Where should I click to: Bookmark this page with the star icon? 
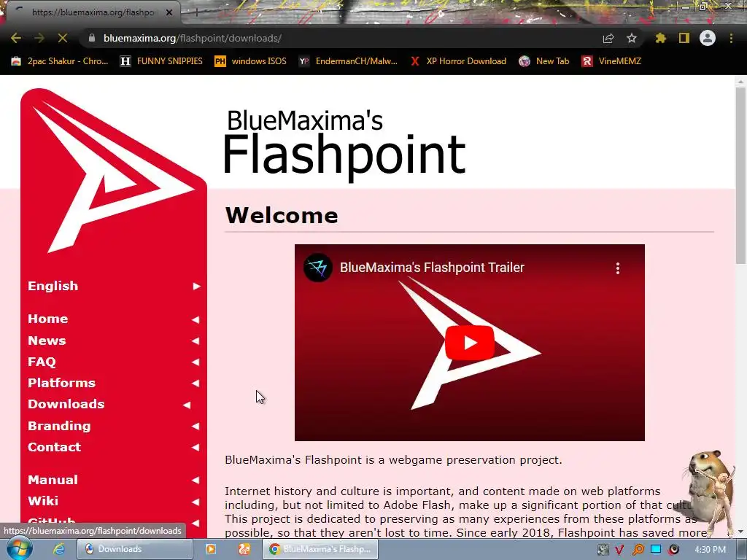632,38
